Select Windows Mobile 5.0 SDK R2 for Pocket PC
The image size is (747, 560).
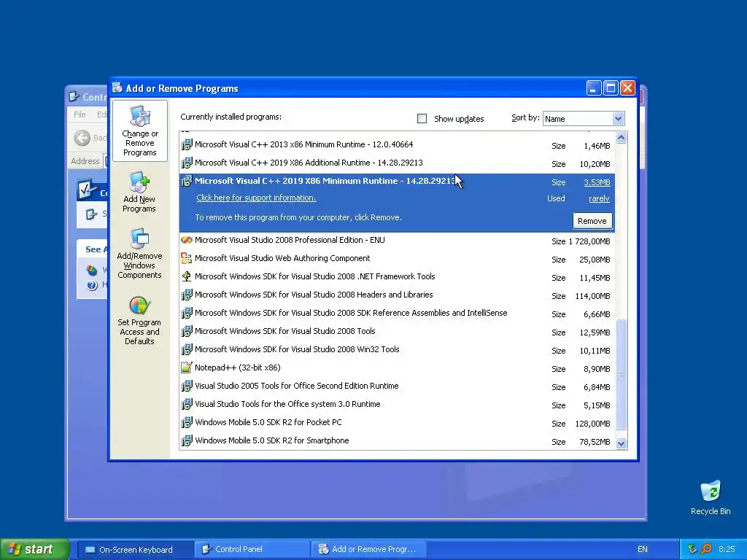(397, 422)
